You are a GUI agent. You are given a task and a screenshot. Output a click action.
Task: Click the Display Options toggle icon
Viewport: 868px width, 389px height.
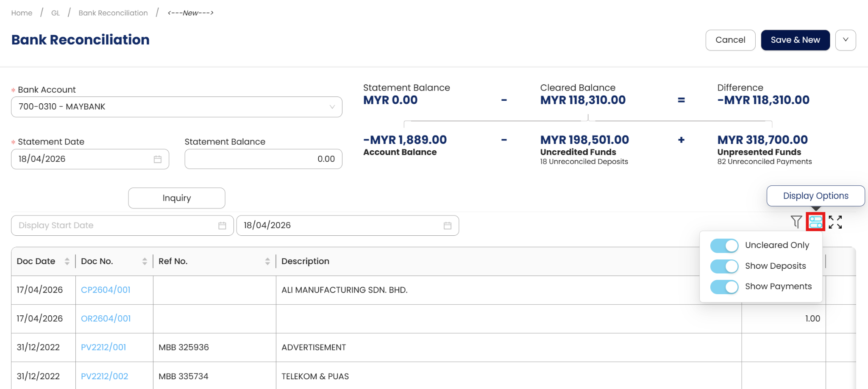(815, 222)
